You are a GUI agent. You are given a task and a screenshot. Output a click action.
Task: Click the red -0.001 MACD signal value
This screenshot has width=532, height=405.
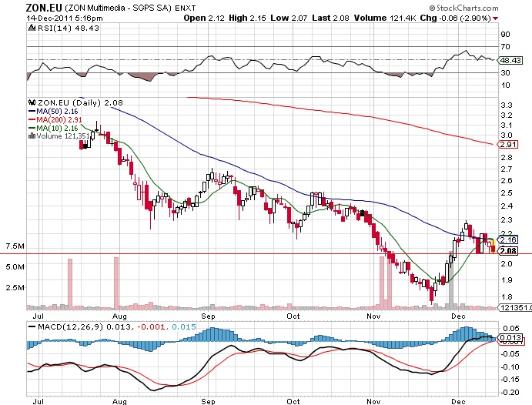pos(151,327)
